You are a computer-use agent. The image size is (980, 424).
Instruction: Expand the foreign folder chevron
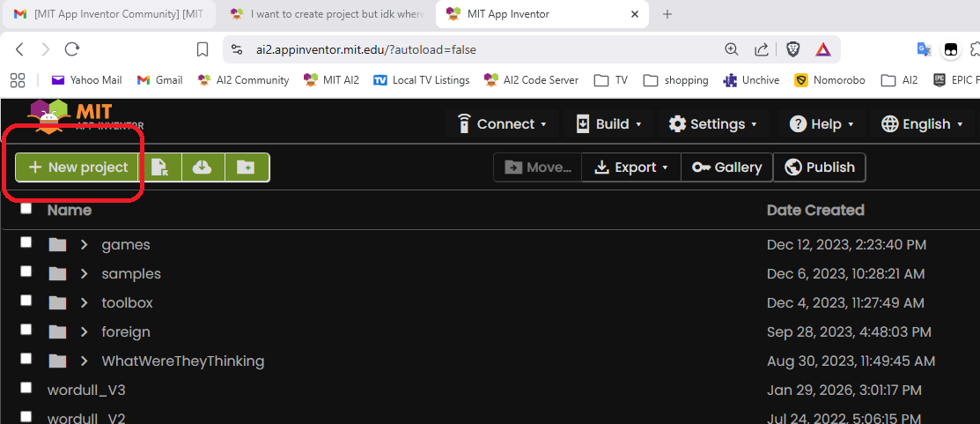coord(85,332)
